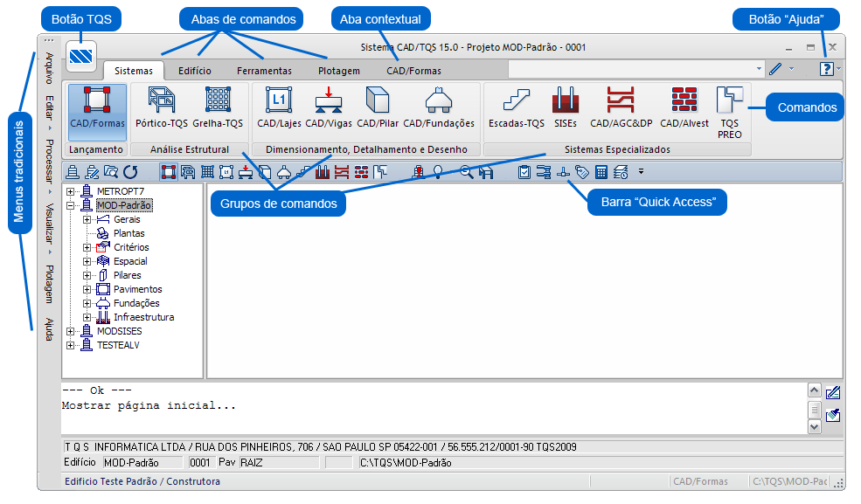Image resolution: width=861 pixels, height=504 pixels.
Task: Click the calculator icon in quick access bar
Action: click(x=601, y=173)
